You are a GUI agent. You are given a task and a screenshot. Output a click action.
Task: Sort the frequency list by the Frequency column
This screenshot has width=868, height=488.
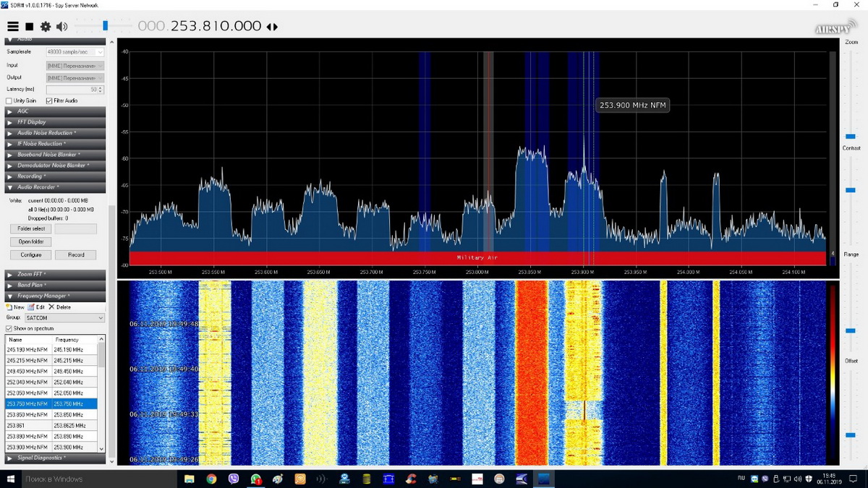coord(75,339)
